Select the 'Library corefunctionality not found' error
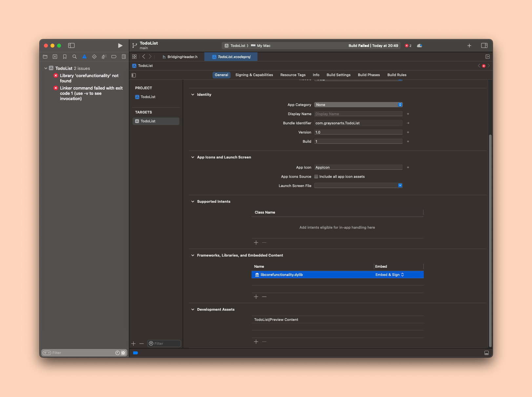 coord(89,78)
